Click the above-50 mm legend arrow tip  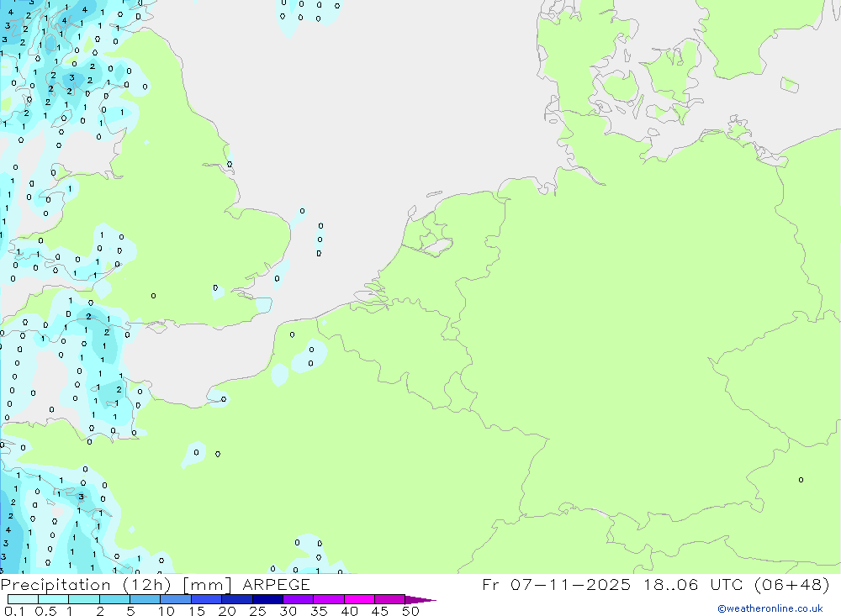[420, 600]
